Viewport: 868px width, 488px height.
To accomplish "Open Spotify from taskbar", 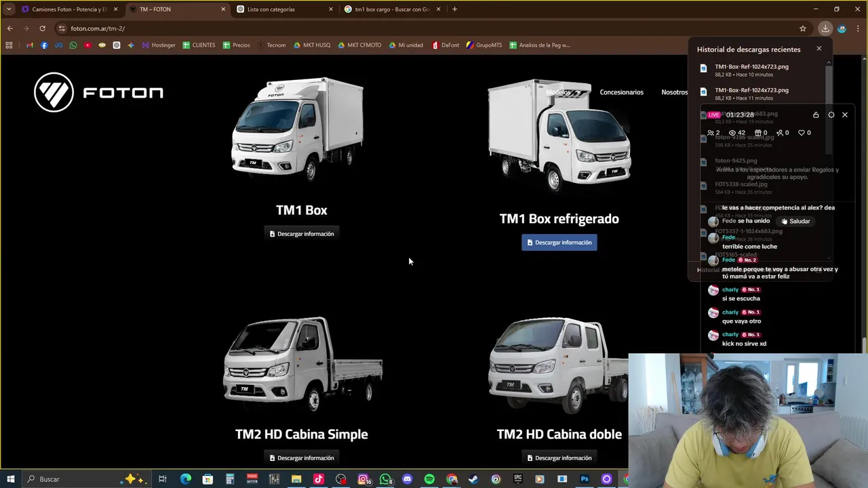I will (x=429, y=479).
